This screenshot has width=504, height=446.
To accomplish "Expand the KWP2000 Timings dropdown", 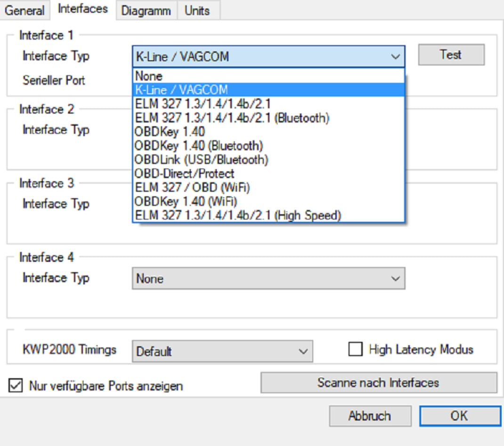I will pyautogui.click(x=222, y=351).
